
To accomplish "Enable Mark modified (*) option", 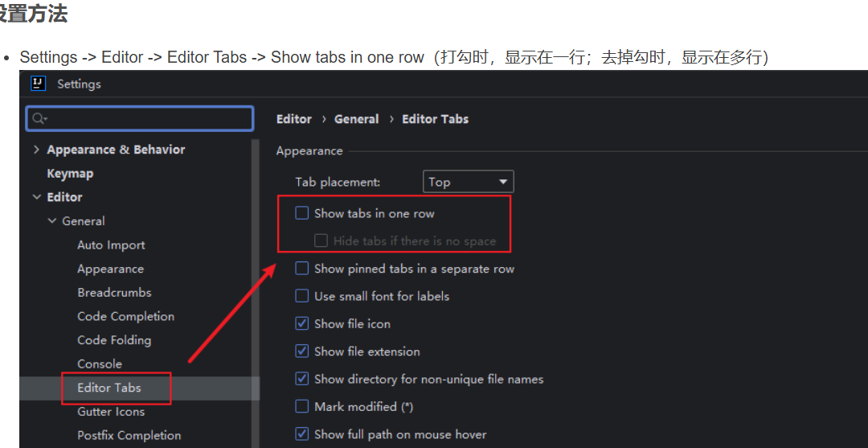I will click(301, 406).
